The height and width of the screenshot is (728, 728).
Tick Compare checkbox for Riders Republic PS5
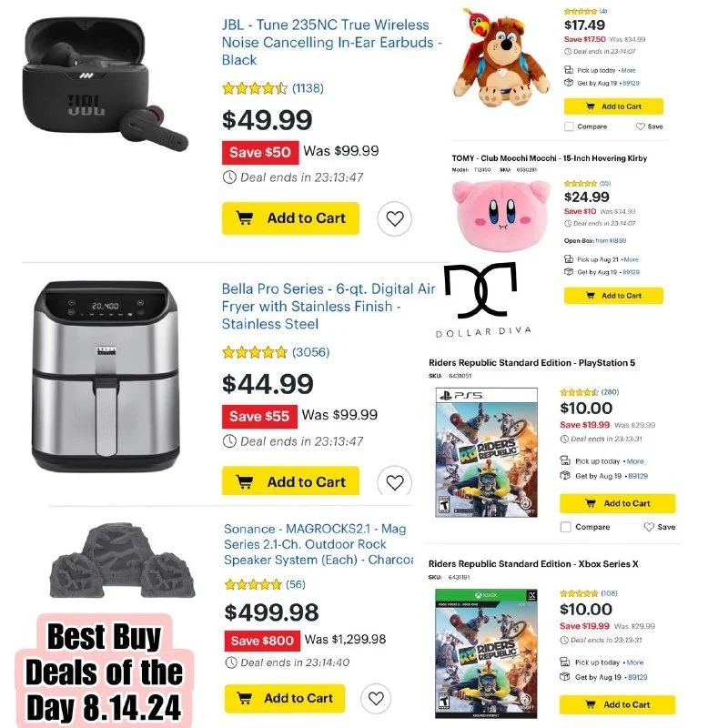tap(565, 527)
